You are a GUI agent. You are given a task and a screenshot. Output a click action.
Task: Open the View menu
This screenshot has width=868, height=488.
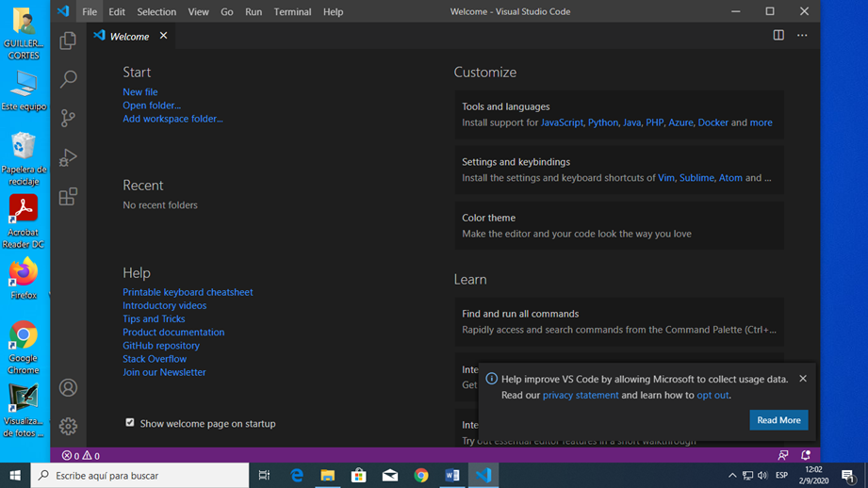pos(198,11)
